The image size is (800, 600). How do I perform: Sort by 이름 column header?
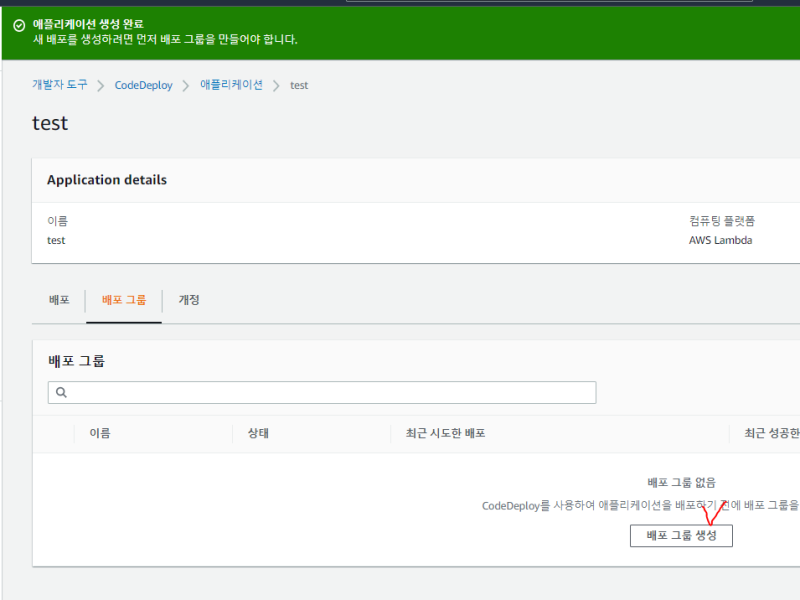pyautogui.click(x=100, y=433)
